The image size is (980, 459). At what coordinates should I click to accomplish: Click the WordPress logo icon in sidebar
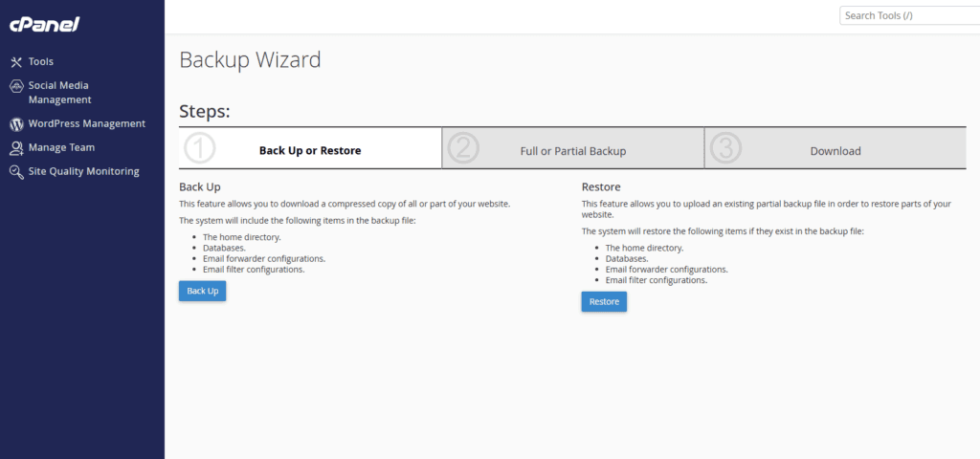(x=16, y=124)
